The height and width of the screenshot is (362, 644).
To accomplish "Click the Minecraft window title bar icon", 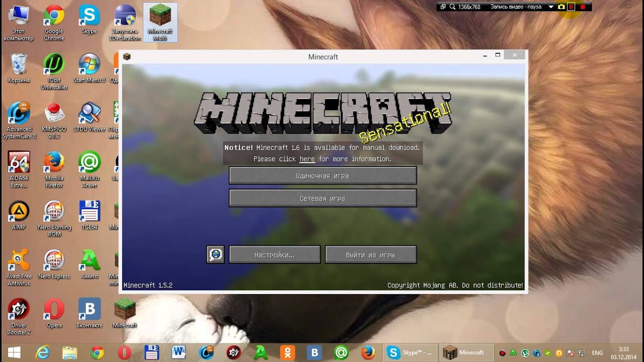I will click(127, 57).
